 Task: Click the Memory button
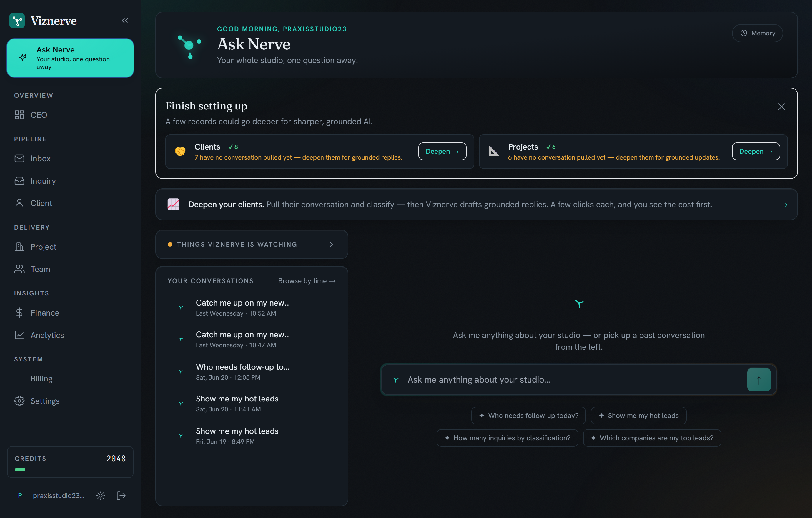coord(757,33)
